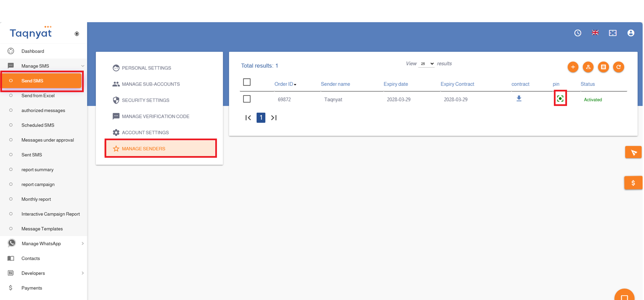Open the user account profile icon
Viewport: 644px width, 300px height.
[x=631, y=33]
